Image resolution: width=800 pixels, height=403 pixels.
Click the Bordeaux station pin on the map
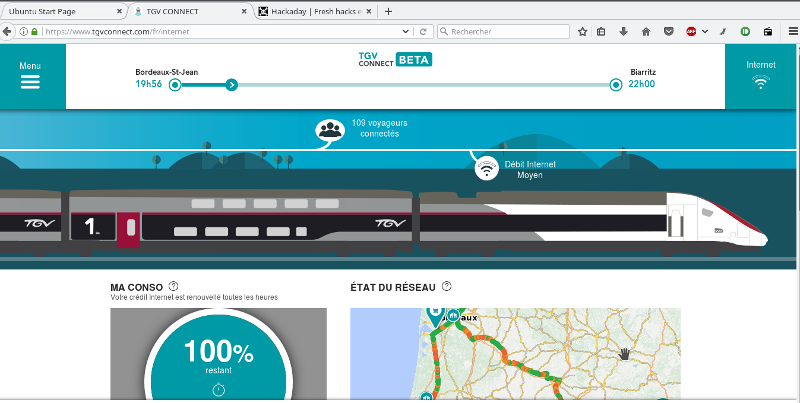pyautogui.click(x=436, y=316)
